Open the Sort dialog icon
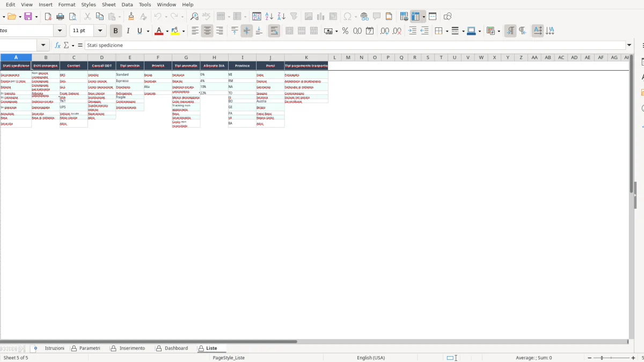The width and height of the screenshot is (644, 362). coord(257,17)
